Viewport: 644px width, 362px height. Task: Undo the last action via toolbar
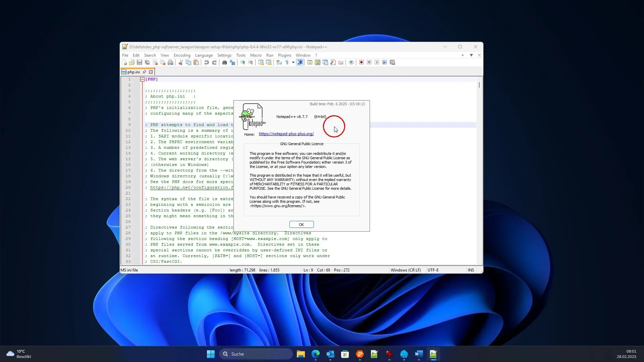point(206,62)
